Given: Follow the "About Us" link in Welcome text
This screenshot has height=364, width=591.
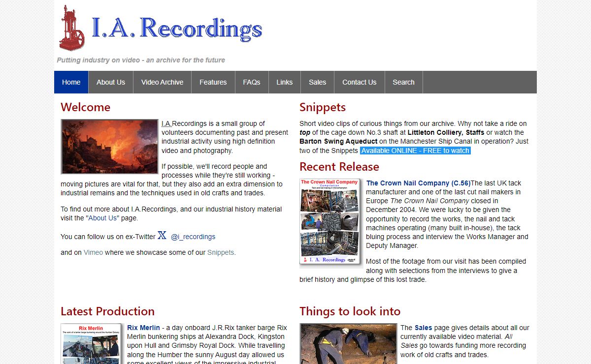Looking at the screenshot, I should pyautogui.click(x=102, y=218).
